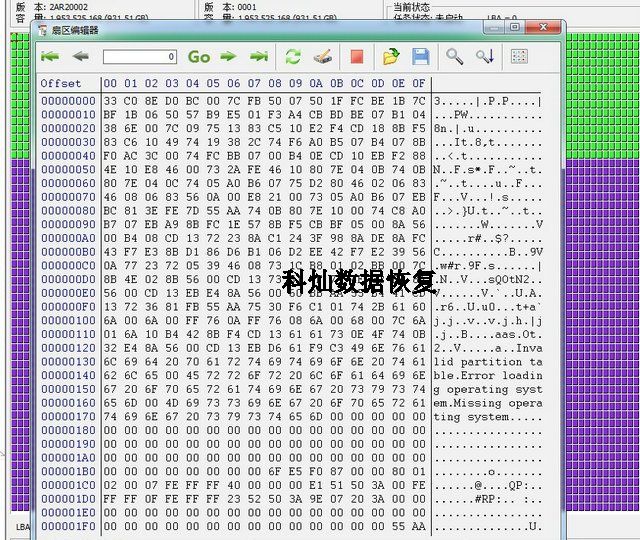Select offset row 000001D0
This screenshot has width=640, height=540.
(x=68, y=499)
